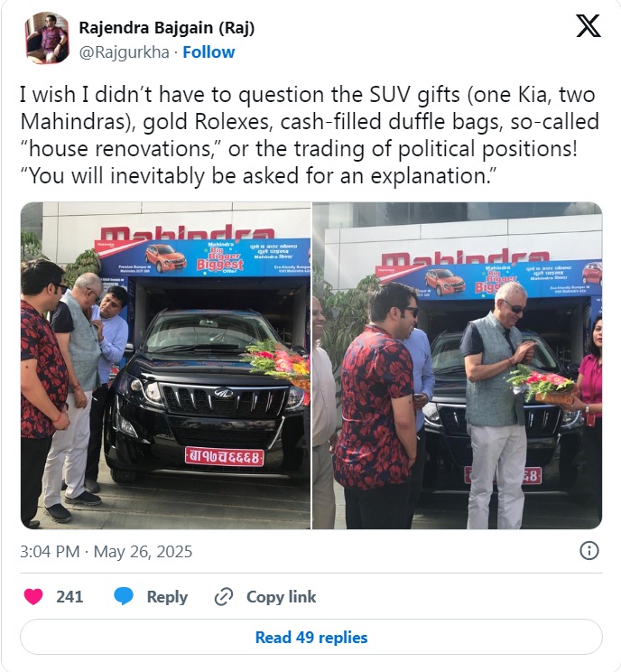This screenshot has width=621, height=672.
Task: Open the @Rajgurkha handle link
Action: point(124,51)
